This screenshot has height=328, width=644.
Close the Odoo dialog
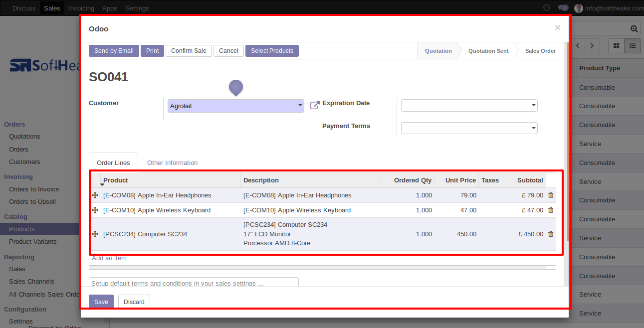558,28
